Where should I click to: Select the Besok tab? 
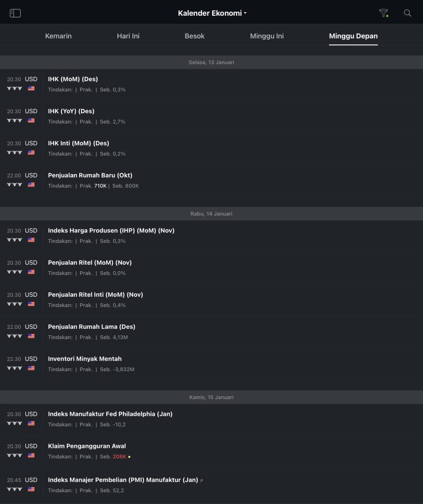[194, 36]
